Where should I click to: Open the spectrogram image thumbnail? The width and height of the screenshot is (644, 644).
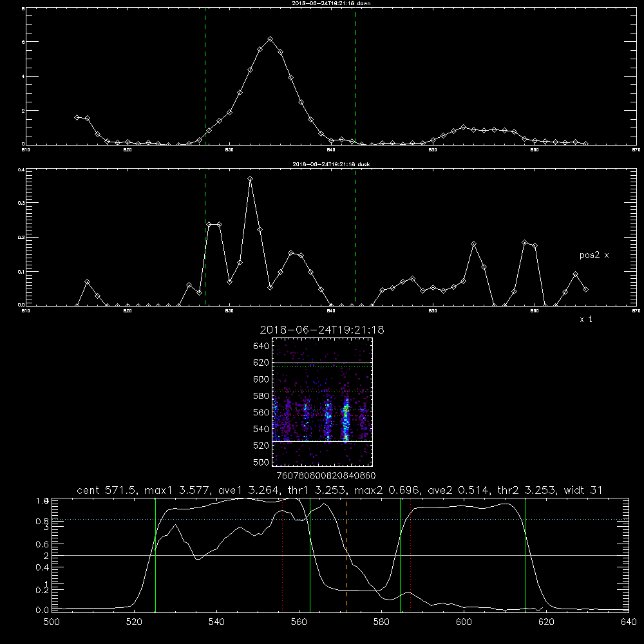323,402
